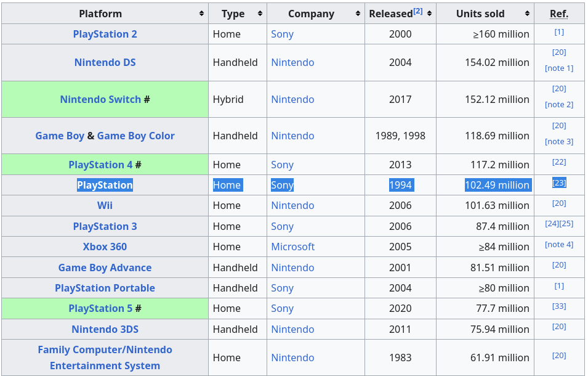Open the [note 4] reference
This screenshot has width=588, height=376.
click(559, 245)
